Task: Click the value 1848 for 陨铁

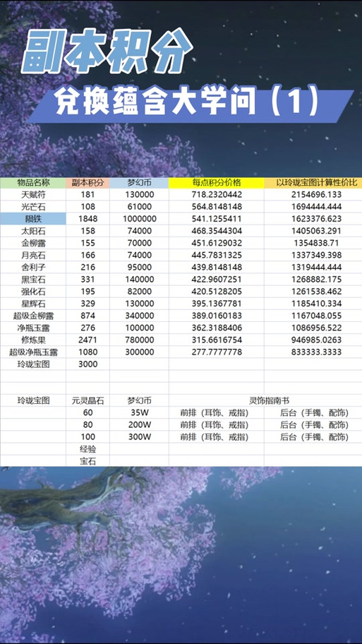Action: coord(88,218)
